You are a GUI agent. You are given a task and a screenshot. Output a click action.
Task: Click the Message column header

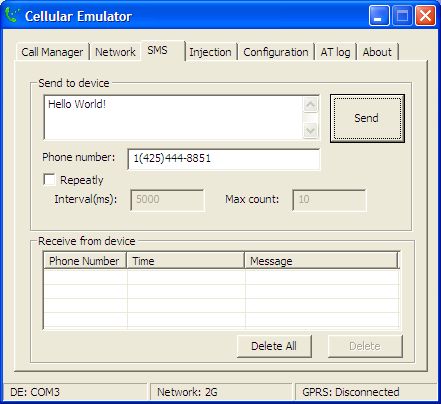(321, 260)
